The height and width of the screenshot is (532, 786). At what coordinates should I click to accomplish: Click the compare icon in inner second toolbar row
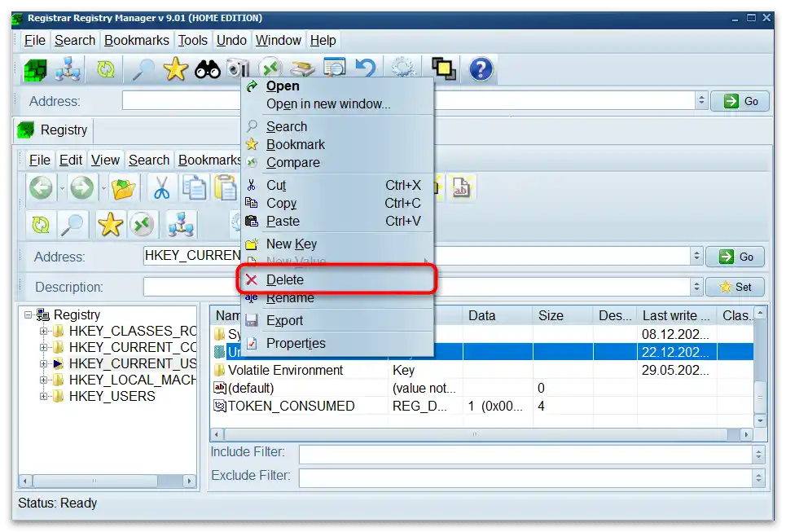pyautogui.click(x=142, y=225)
